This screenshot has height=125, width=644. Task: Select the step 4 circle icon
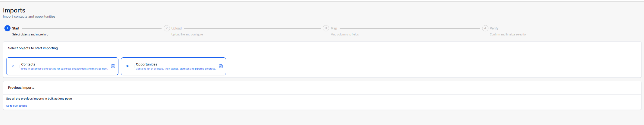tap(485, 28)
